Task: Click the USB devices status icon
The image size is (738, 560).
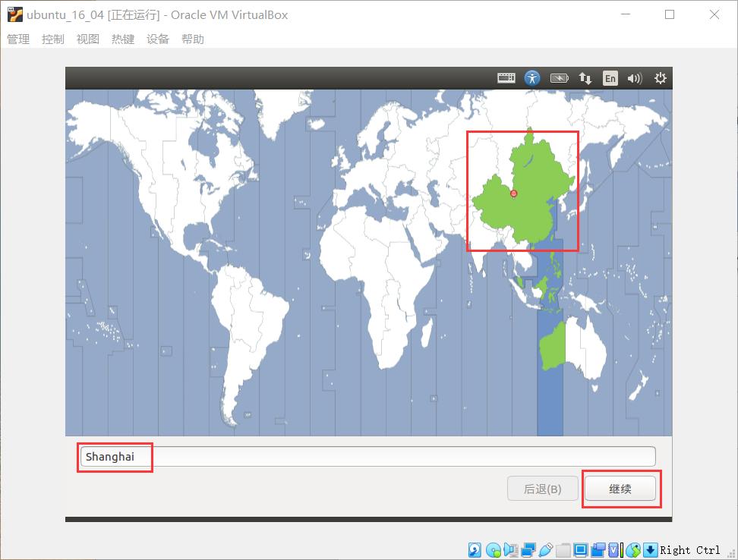Action: 545,549
